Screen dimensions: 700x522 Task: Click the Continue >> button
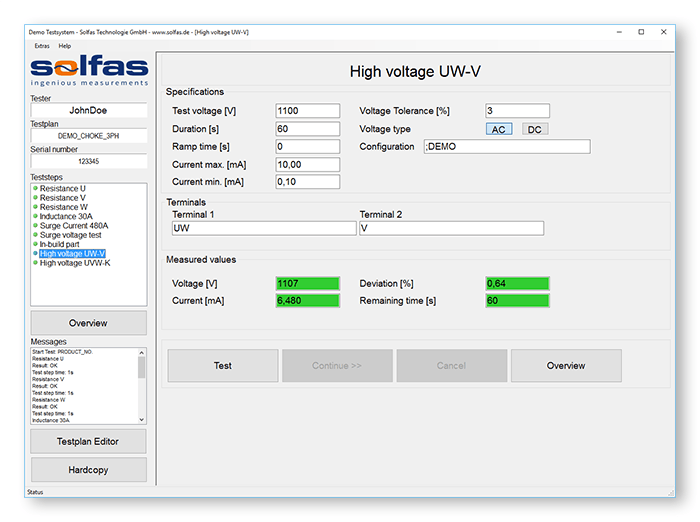tap(337, 366)
